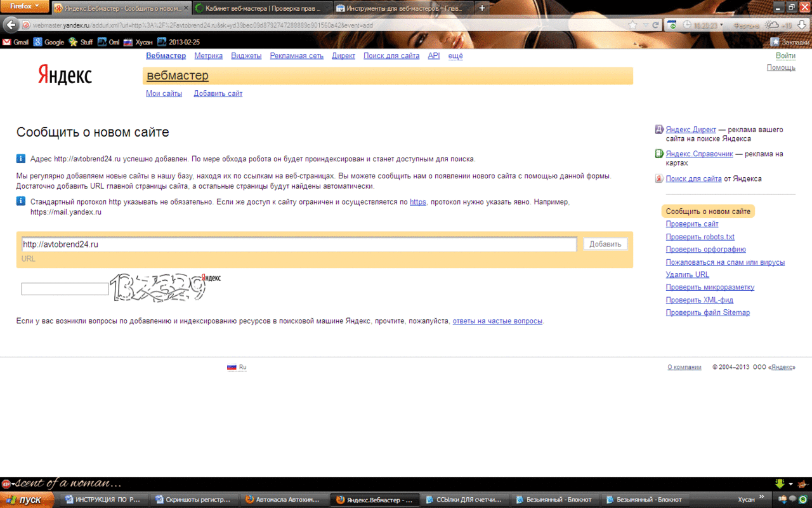Switch to Инструменты для веб-мастеров tab
Screen dimensions: 812x508
pos(403,8)
